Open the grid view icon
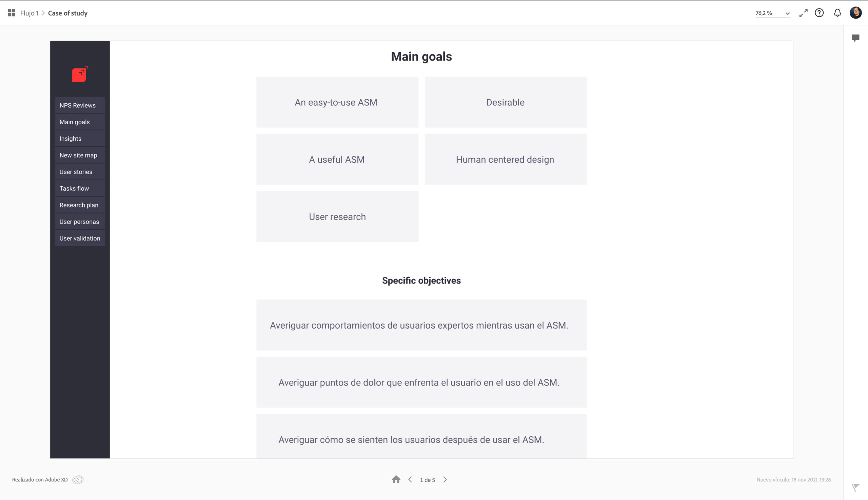This screenshot has height=500, width=868. 11,13
